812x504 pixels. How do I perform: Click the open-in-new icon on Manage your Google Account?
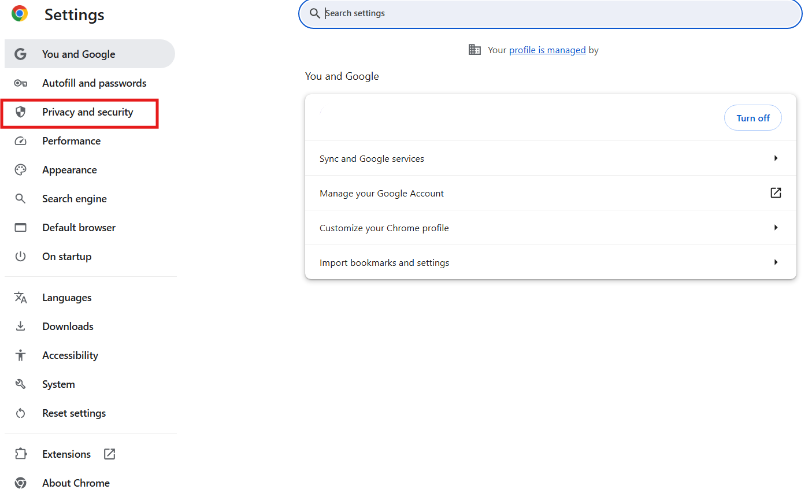[776, 193]
